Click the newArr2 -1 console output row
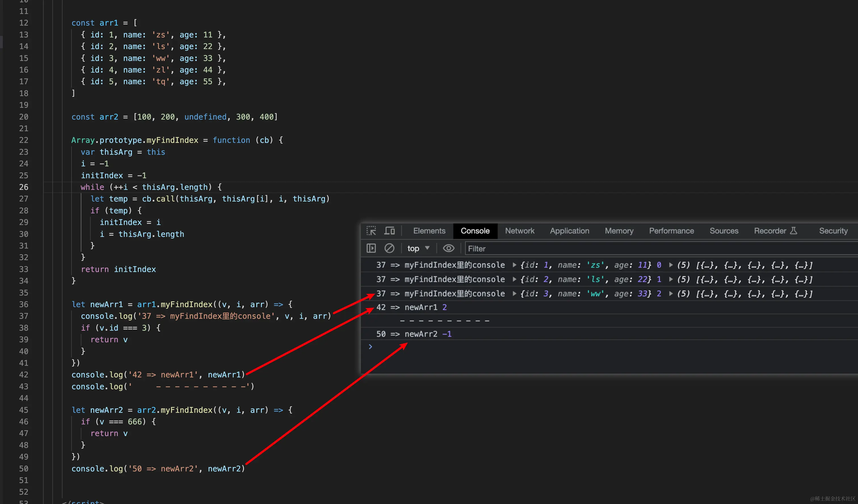Viewport: 858px width, 504px height. tap(414, 334)
